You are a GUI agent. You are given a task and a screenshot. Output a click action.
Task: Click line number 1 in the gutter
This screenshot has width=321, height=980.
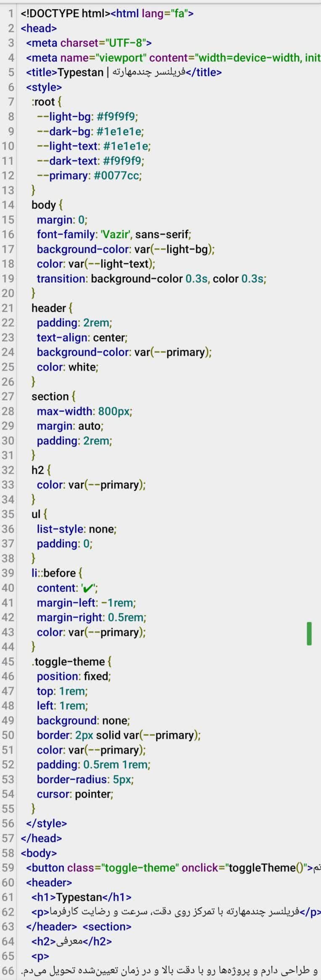(x=11, y=13)
